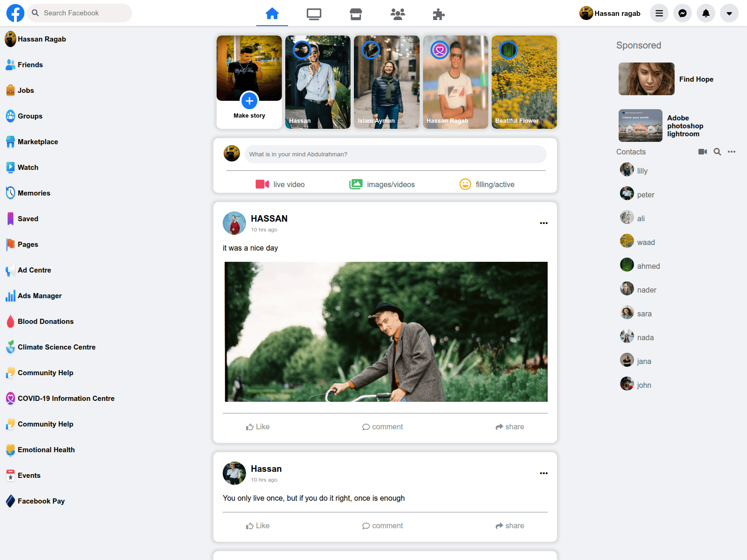This screenshot has width=747, height=560.
Task: Click the What is in your mind field
Action: (395, 154)
